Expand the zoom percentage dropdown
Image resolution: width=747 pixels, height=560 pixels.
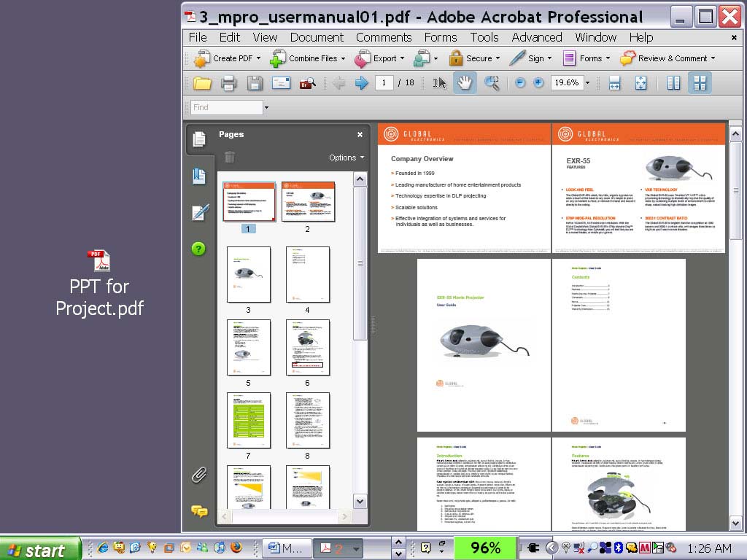pos(587,83)
